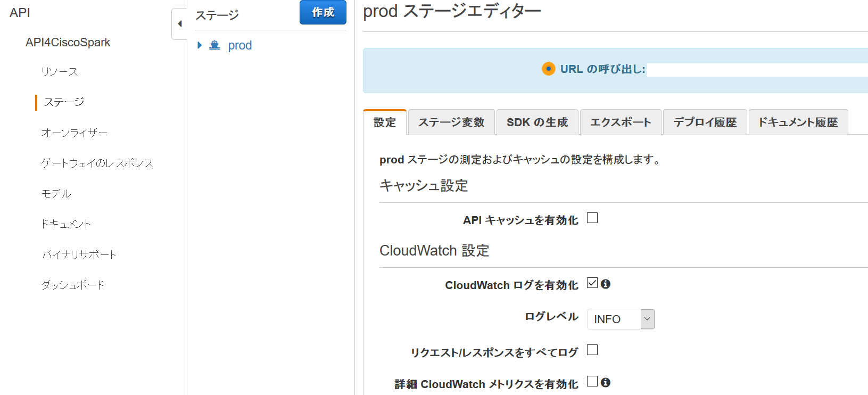Open the SDK の生成 tab

click(538, 122)
